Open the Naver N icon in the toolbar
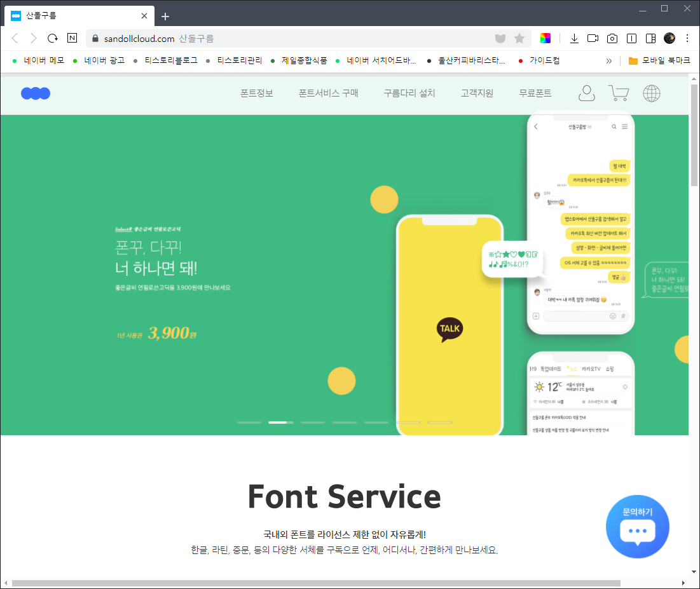700x589 pixels. (72, 38)
